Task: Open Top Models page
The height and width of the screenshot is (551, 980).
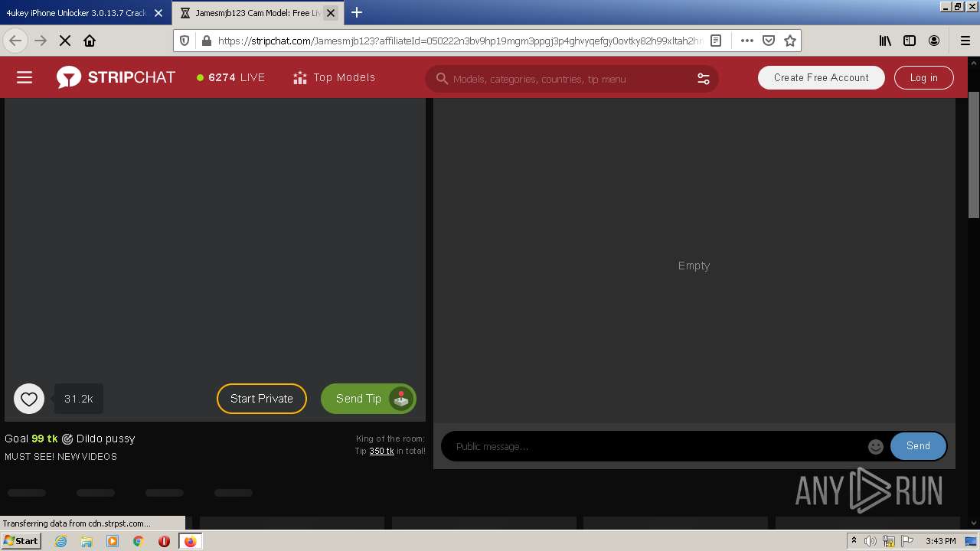Action: [334, 77]
